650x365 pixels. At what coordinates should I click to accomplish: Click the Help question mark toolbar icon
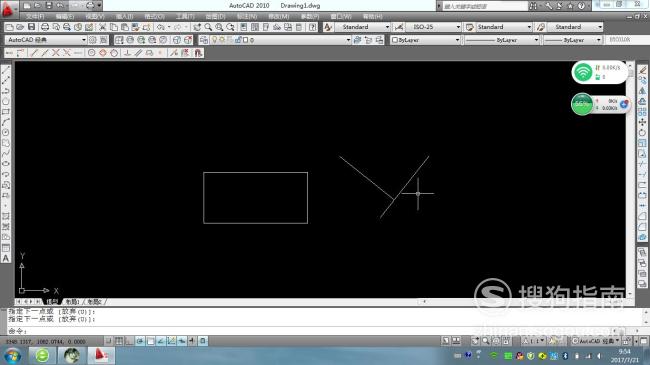pos(313,27)
